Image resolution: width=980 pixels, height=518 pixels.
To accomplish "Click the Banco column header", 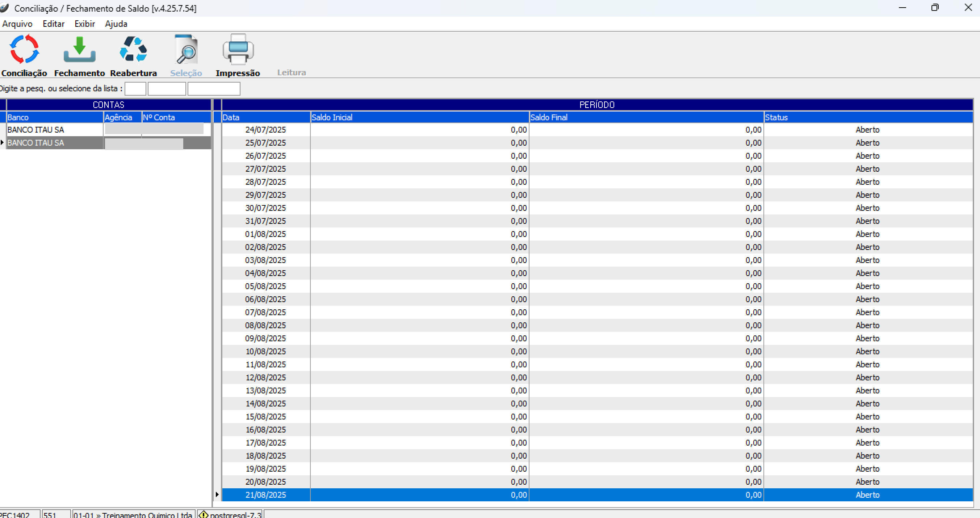I will click(x=54, y=117).
